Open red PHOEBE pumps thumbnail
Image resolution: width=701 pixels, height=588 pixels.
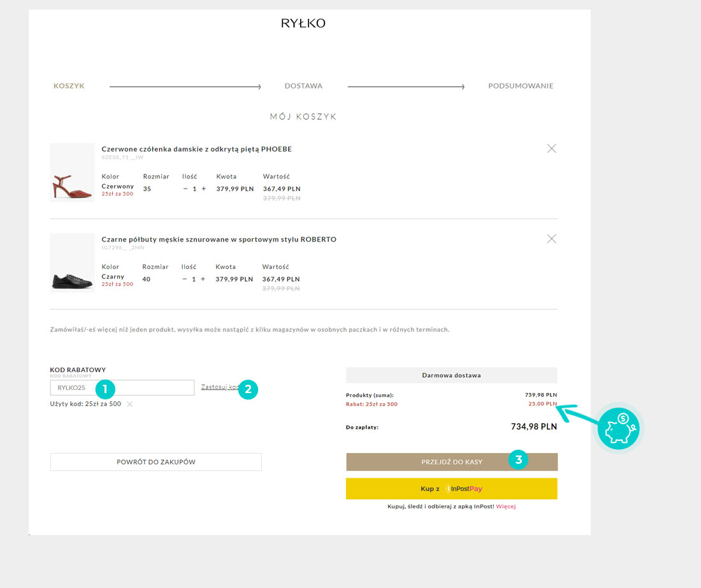(x=72, y=173)
